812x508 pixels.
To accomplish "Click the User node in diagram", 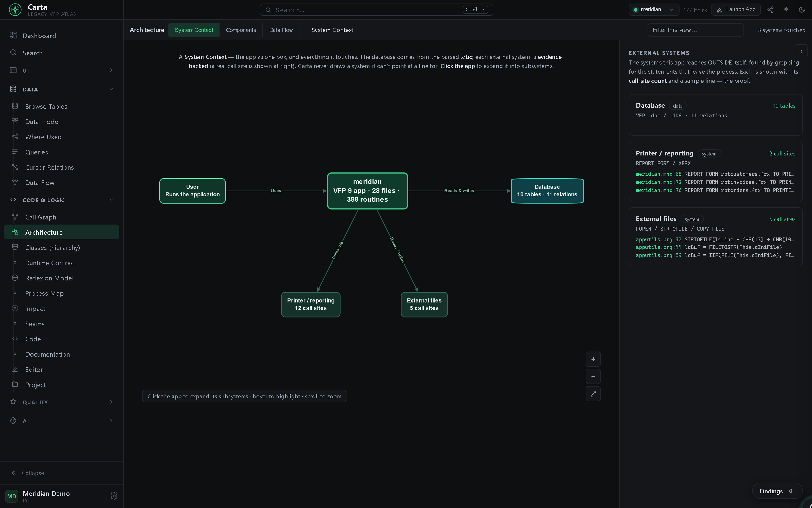I will (x=193, y=191).
